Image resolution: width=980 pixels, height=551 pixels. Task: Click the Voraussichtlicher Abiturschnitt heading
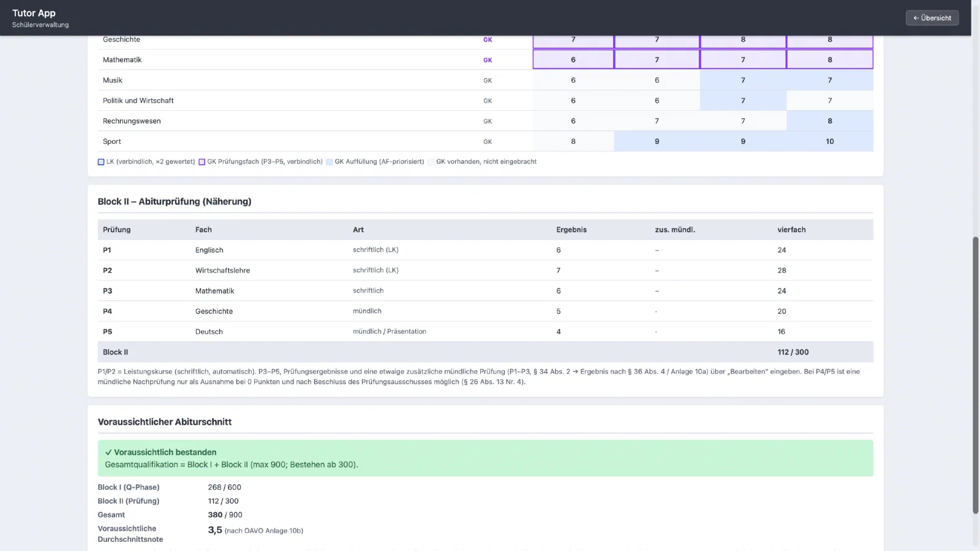(x=165, y=422)
